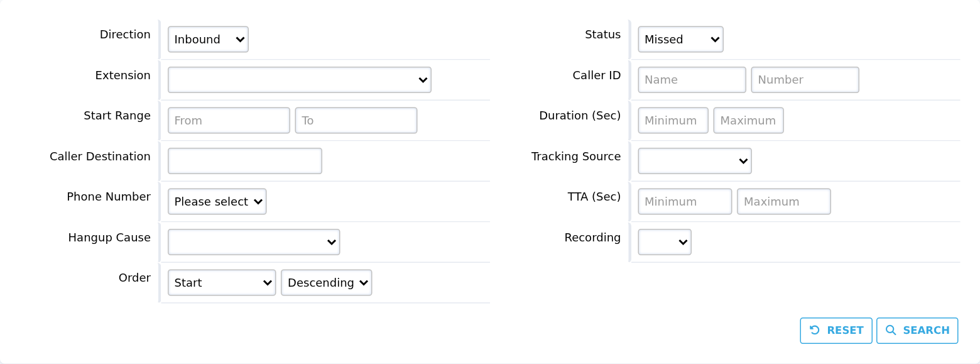Screen dimensions: 980x364
Task: Open the Status dropdown showing Missed
Action: coord(680,40)
